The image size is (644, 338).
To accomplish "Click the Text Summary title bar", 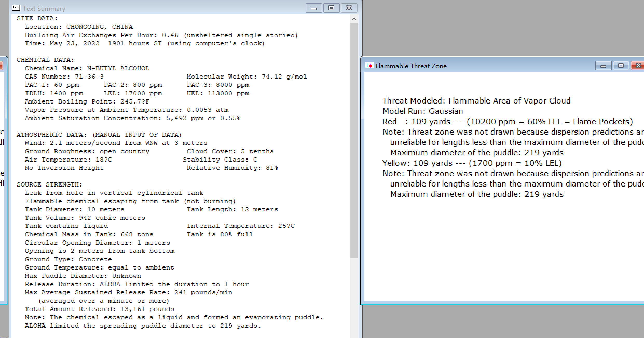I will tap(182, 8).
